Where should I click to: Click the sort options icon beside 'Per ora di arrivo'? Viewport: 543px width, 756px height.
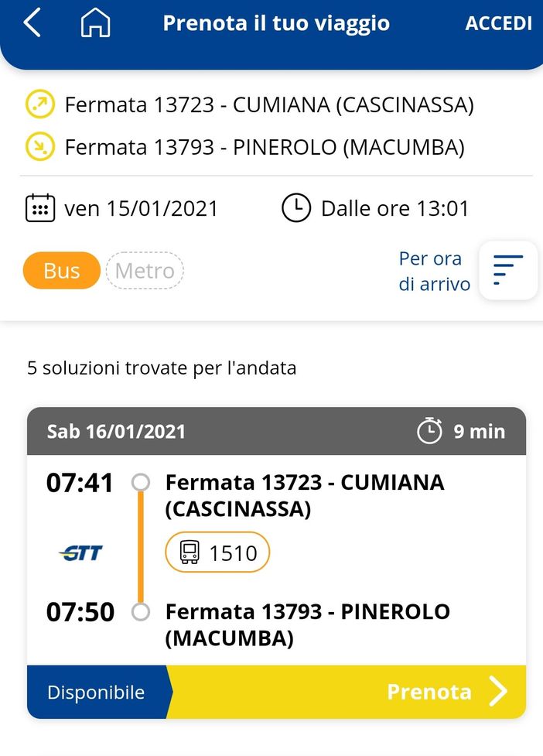(507, 270)
